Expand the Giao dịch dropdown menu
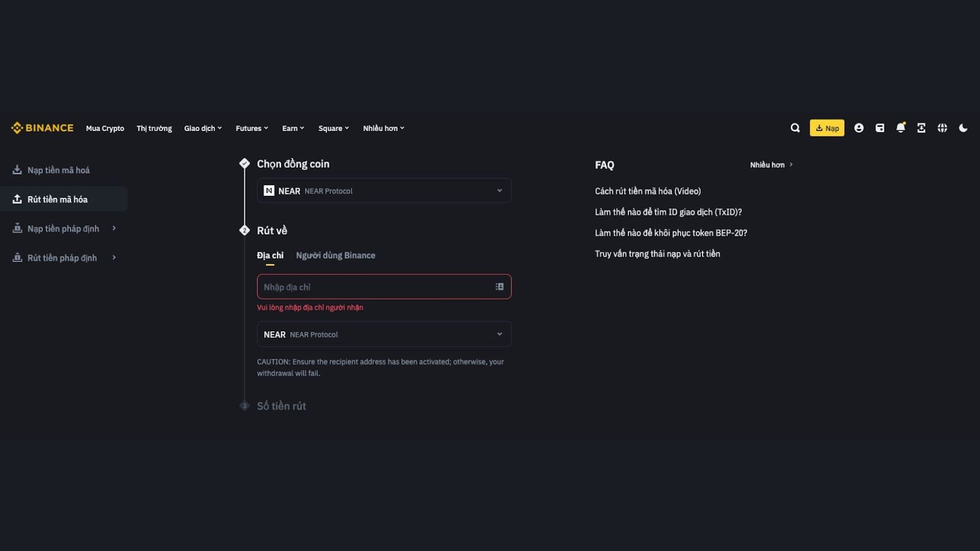The width and height of the screenshot is (980, 551). click(203, 128)
